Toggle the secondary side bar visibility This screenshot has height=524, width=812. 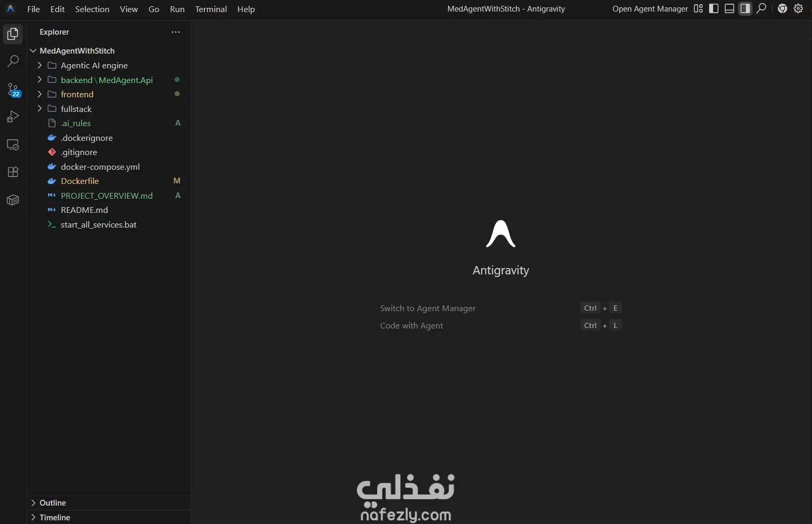(x=745, y=8)
